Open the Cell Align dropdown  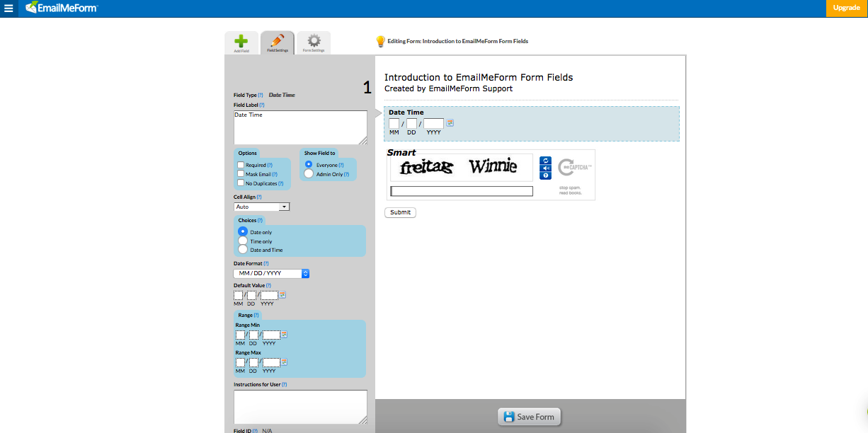[262, 207]
